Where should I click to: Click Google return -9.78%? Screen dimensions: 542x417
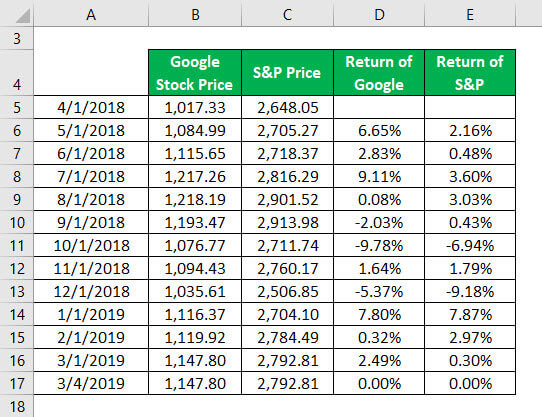[x=379, y=245]
